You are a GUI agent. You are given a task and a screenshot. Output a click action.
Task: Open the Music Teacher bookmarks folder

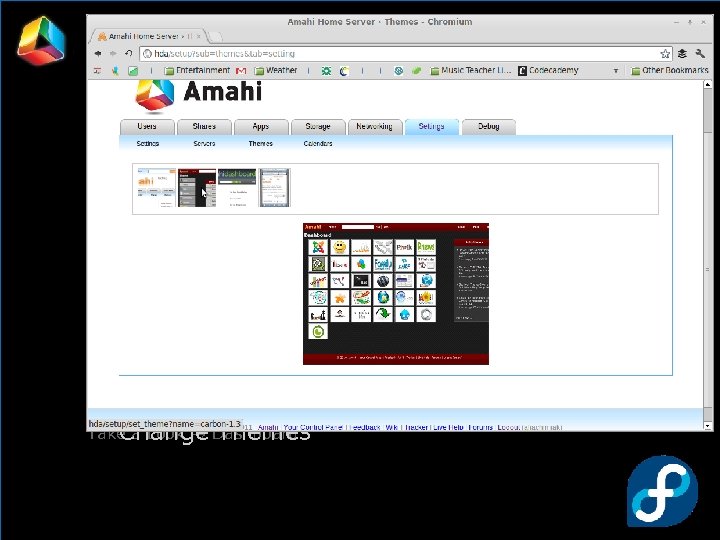coord(471,70)
